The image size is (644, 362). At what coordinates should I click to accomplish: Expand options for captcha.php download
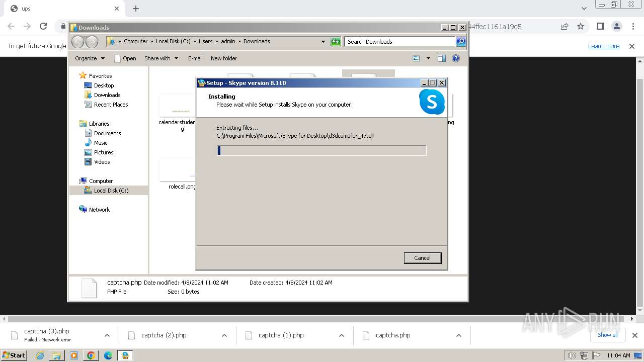coord(458,335)
